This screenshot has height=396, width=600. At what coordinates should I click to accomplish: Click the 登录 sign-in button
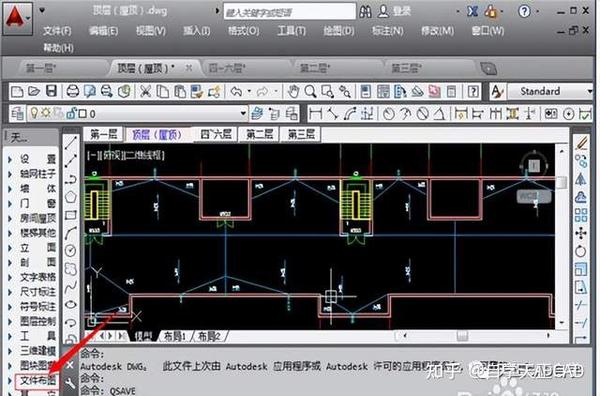pos(394,12)
